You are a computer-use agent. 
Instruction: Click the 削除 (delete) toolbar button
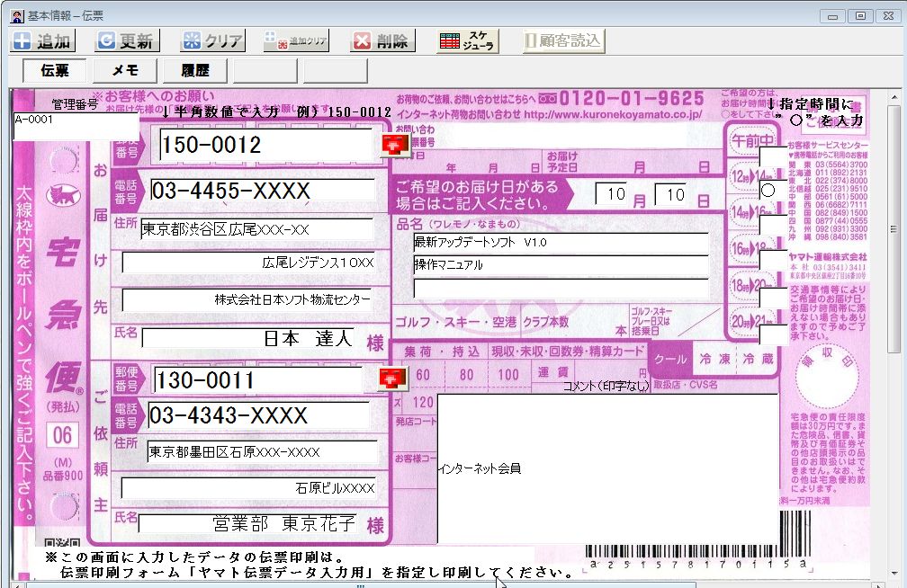(382, 41)
